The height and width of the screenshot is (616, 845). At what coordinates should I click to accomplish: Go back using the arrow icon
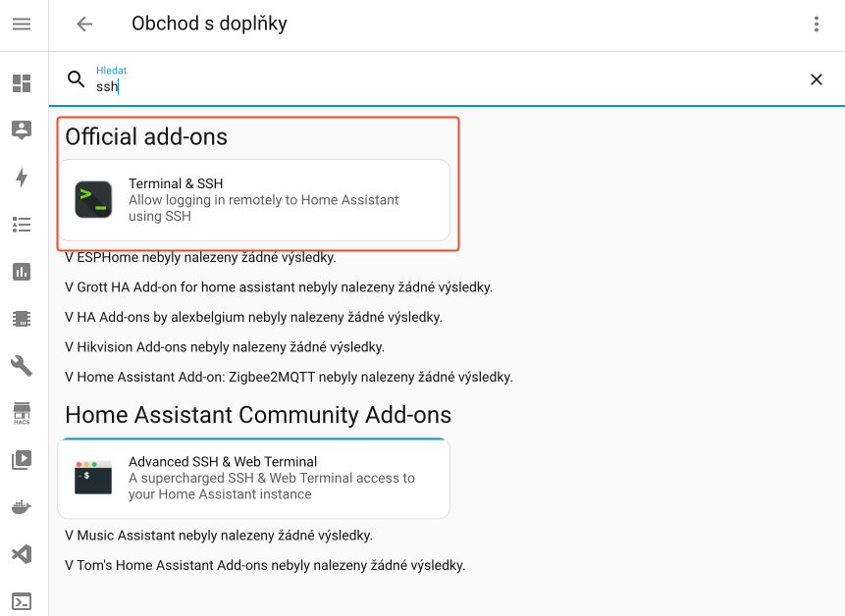84,25
